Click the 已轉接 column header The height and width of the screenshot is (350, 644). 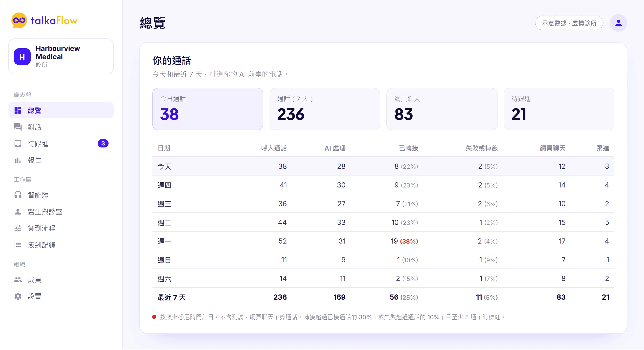[408, 148]
